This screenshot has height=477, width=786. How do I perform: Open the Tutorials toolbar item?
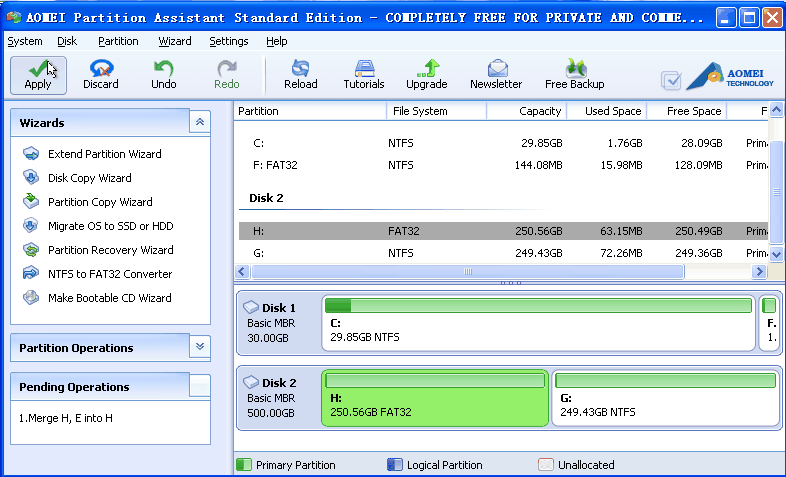coord(364,75)
